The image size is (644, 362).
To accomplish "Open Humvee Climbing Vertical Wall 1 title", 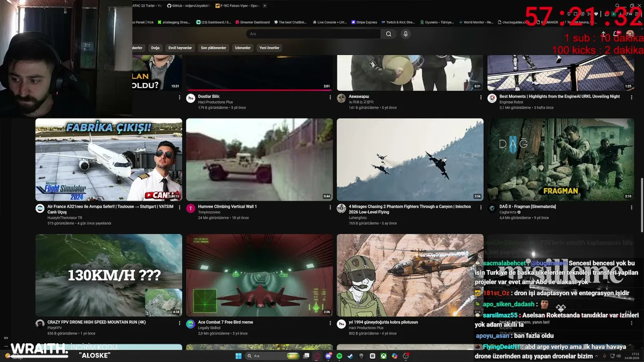I will 227,207.
